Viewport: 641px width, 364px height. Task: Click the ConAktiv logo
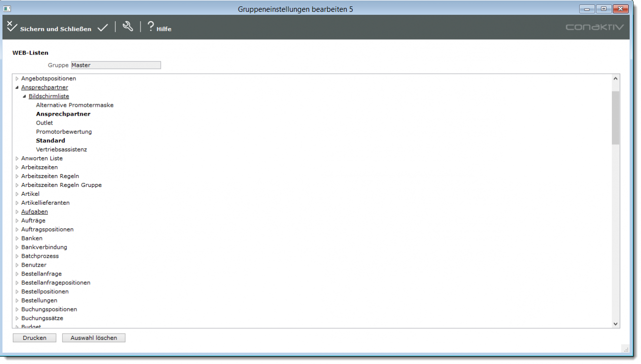[595, 27]
